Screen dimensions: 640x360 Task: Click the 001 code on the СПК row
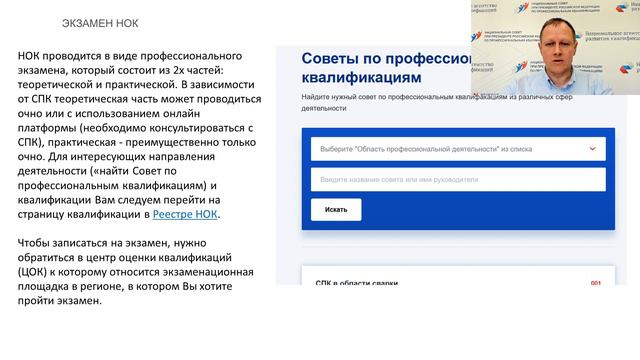click(596, 282)
